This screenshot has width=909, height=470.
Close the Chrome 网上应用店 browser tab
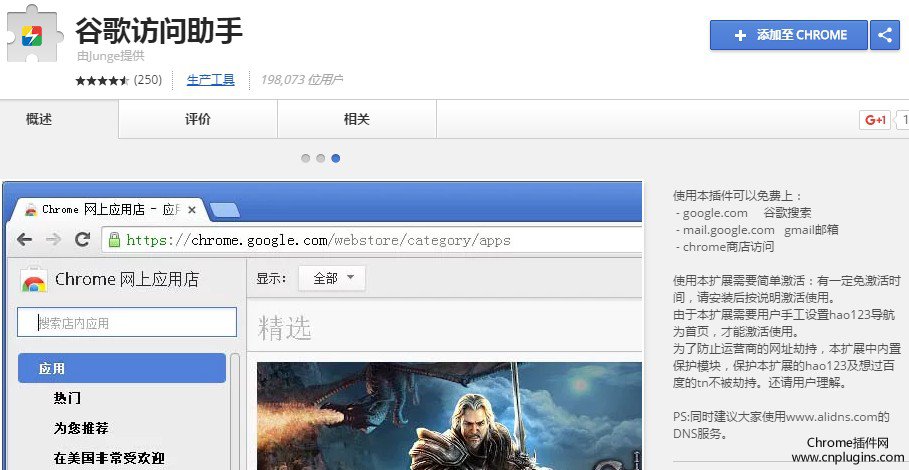[192, 210]
